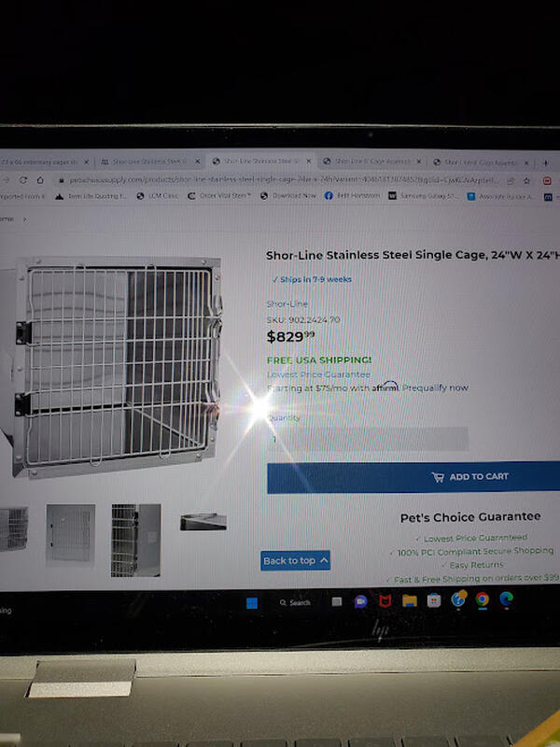Screen dimensions: 560x747
Task: Click the Back to top button
Action: (295, 561)
